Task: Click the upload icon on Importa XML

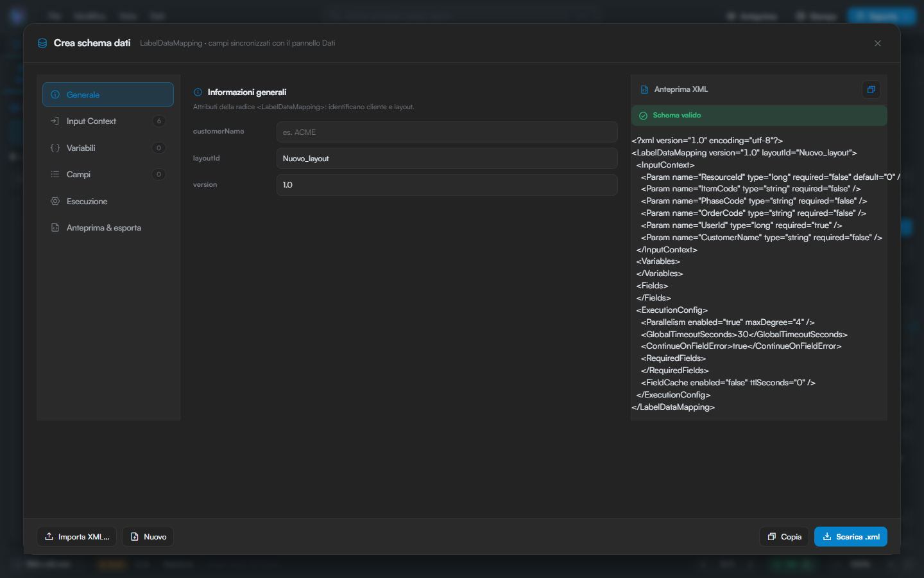Action: click(49, 536)
